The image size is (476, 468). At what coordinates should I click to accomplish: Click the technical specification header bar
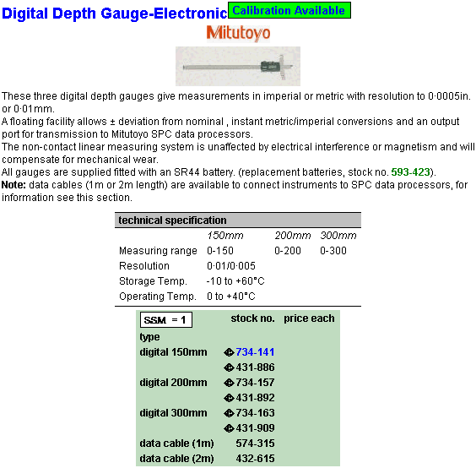(238, 220)
